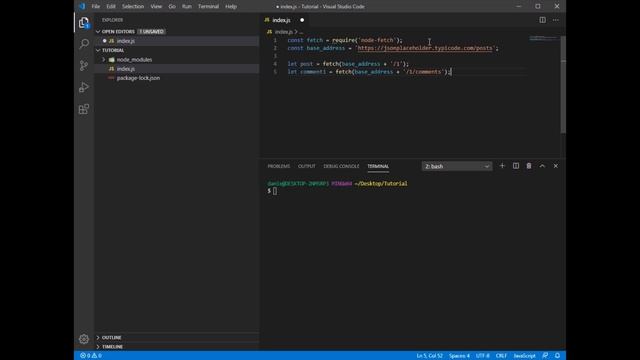Open the Run and Debug view

click(84, 87)
